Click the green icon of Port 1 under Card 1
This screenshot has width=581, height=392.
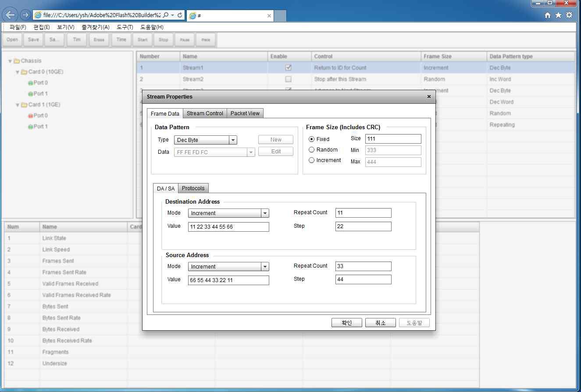click(x=30, y=127)
